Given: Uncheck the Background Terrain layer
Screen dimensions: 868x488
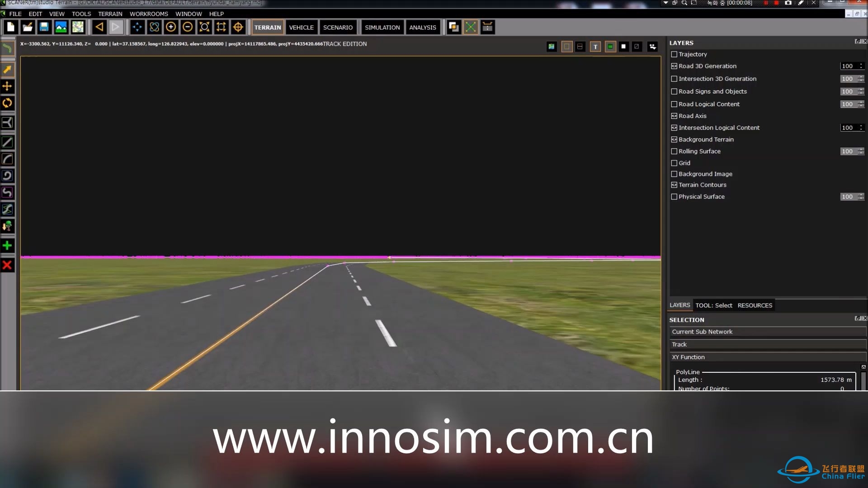Looking at the screenshot, I should (674, 139).
